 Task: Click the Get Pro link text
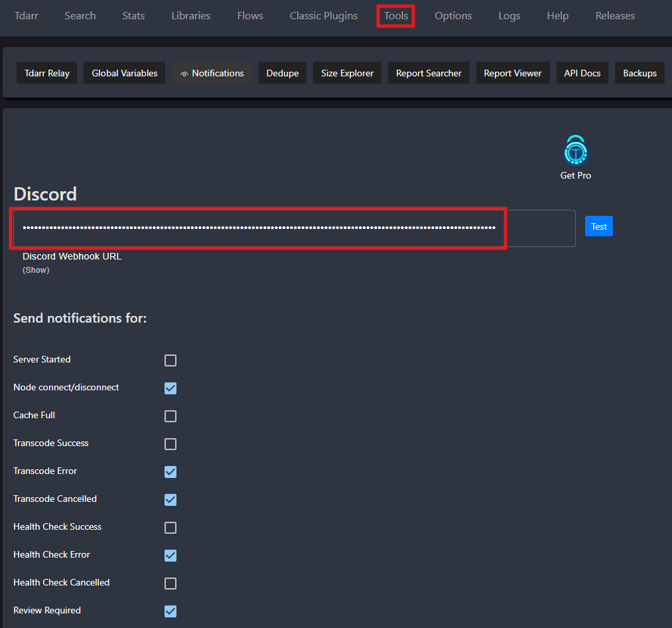pos(575,175)
